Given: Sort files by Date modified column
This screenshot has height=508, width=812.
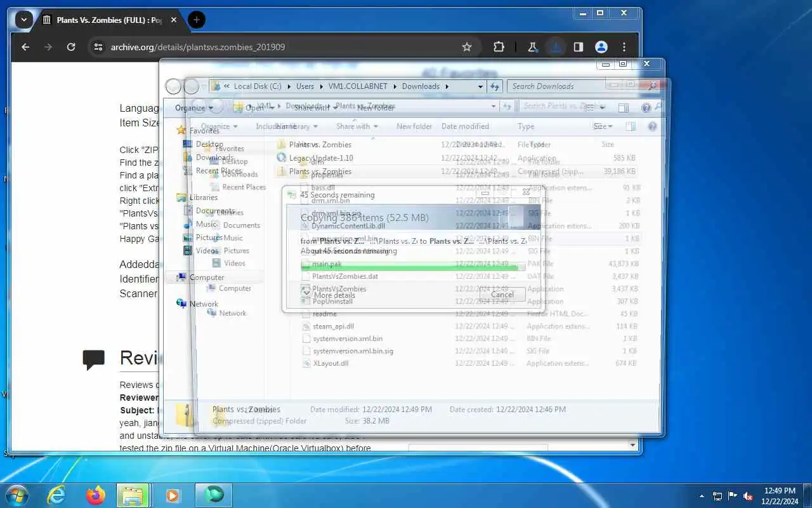Looking at the screenshot, I should tap(465, 126).
